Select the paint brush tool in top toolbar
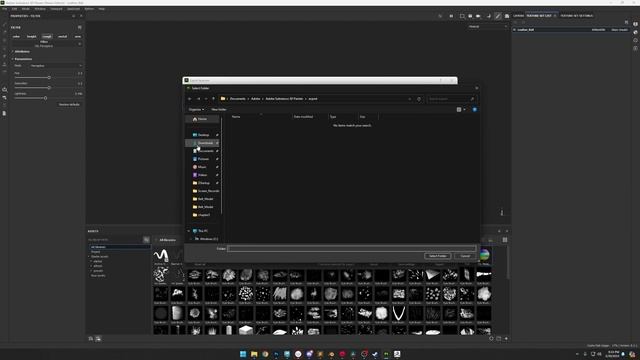This screenshot has height=360, width=640. point(498,16)
